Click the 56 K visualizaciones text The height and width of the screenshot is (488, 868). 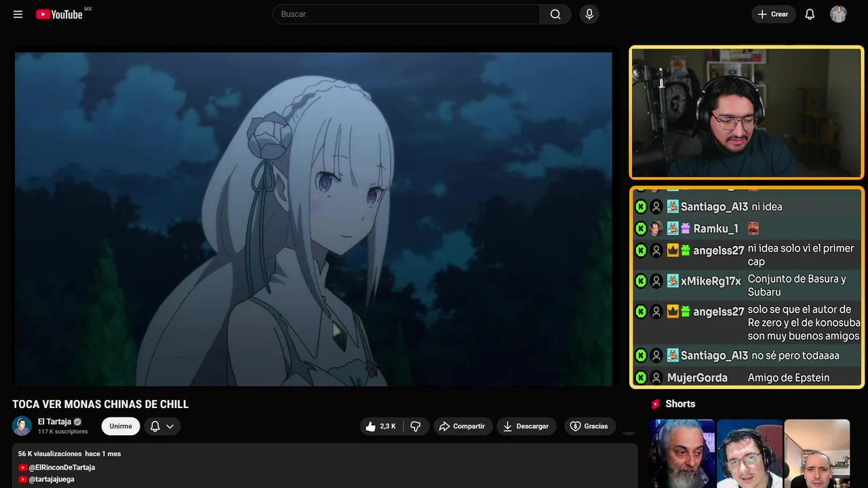click(x=50, y=453)
